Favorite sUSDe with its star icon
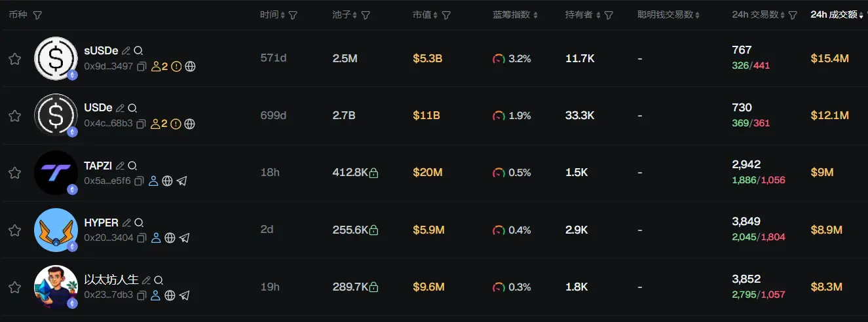Screen dimensions: 868x322 pos(14,59)
